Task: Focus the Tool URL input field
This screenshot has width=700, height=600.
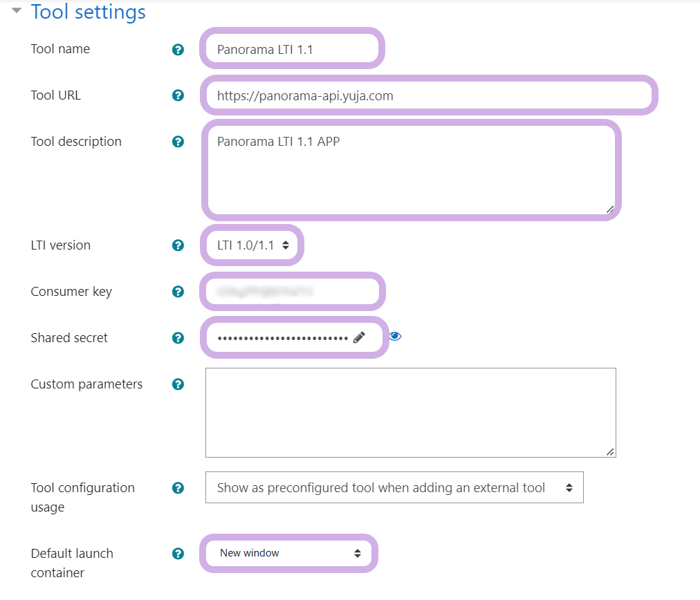Action: click(428, 95)
